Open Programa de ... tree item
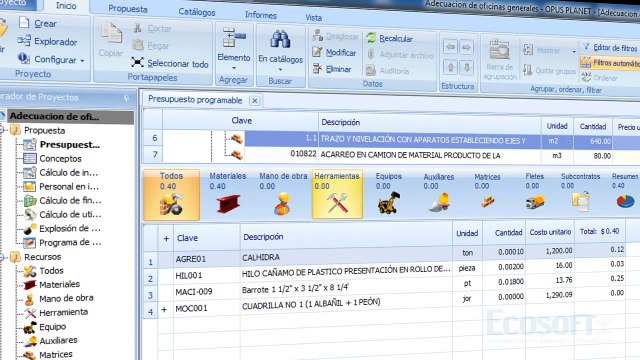640x360 pixels. tap(70, 242)
